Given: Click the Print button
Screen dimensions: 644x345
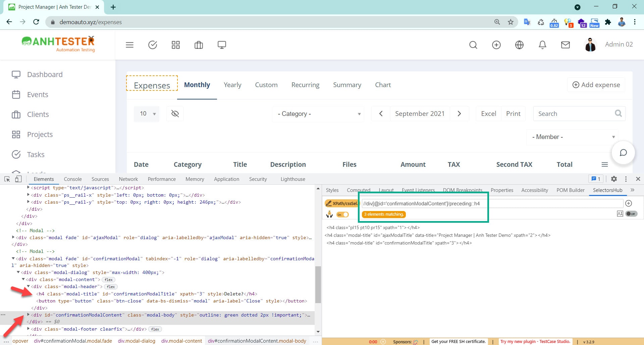Looking at the screenshot, I should (x=513, y=114).
